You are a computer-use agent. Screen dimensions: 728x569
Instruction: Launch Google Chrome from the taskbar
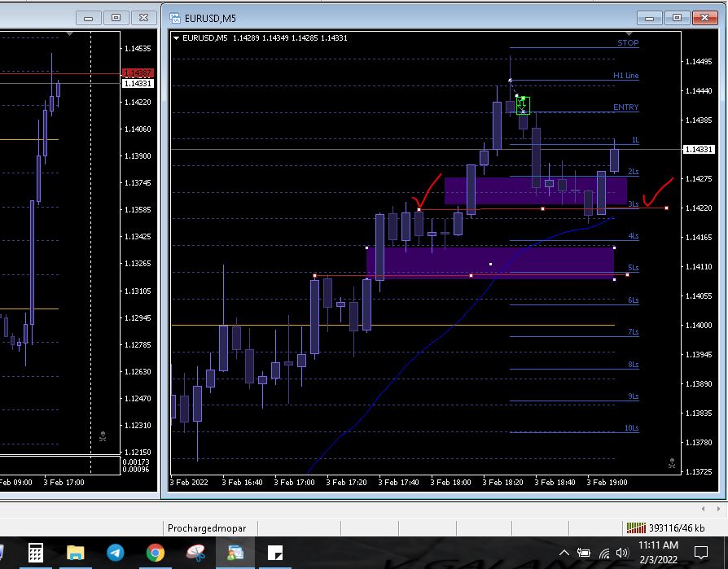pyautogui.click(x=155, y=553)
